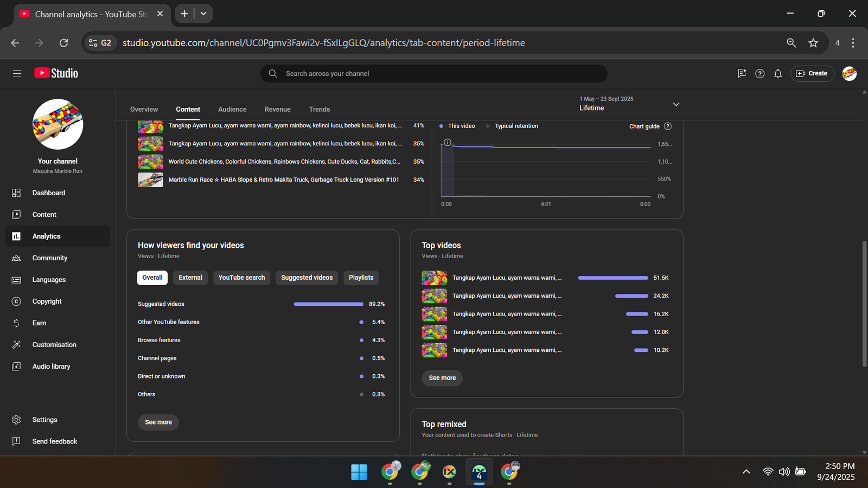This screenshot has width=868, height=488.
Task: Click See more under Top videos
Action: [x=442, y=378]
